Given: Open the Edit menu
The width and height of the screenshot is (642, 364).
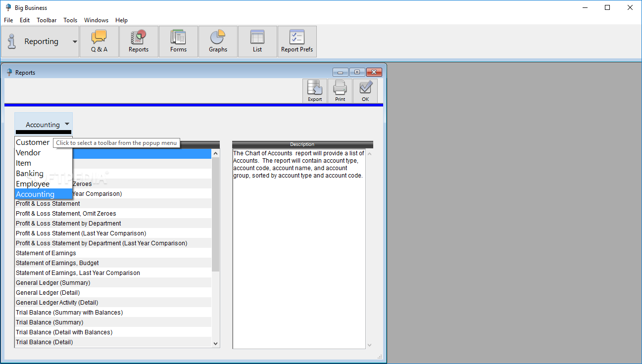Looking at the screenshot, I should [x=25, y=20].
